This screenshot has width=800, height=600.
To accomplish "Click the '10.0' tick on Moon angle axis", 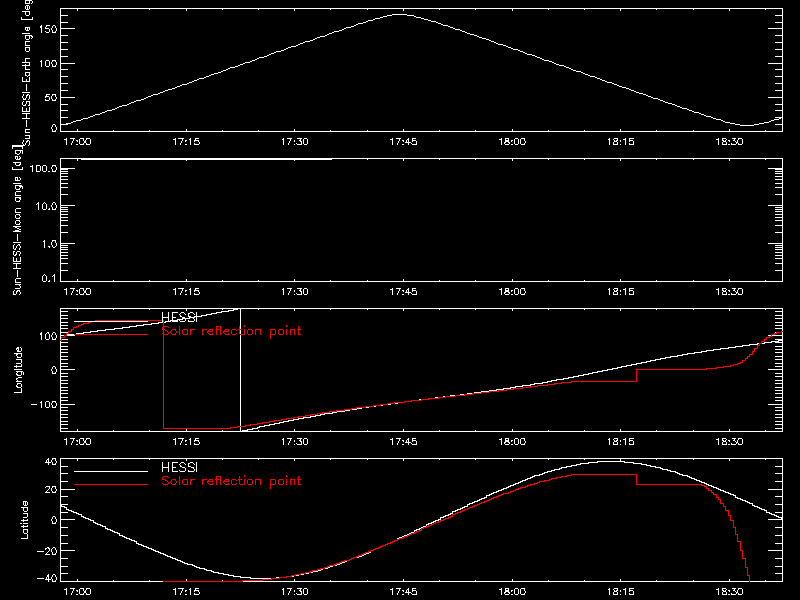I will coord(46,207).
